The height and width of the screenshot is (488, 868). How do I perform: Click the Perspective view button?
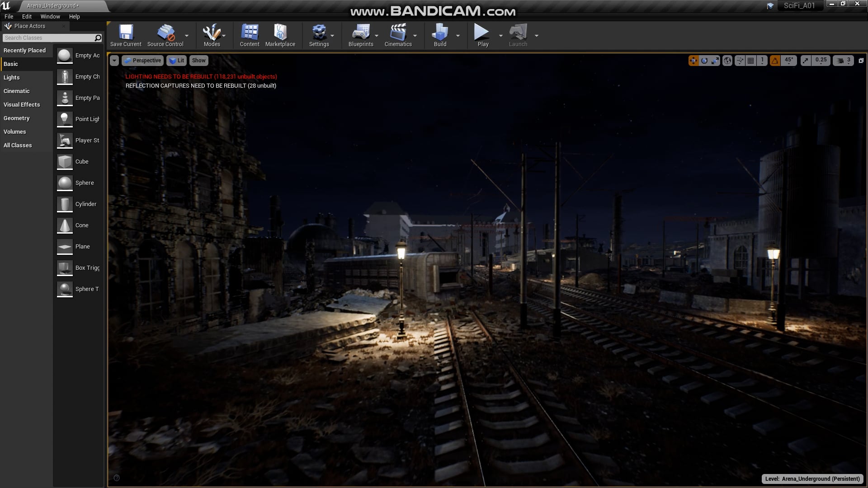142,61
